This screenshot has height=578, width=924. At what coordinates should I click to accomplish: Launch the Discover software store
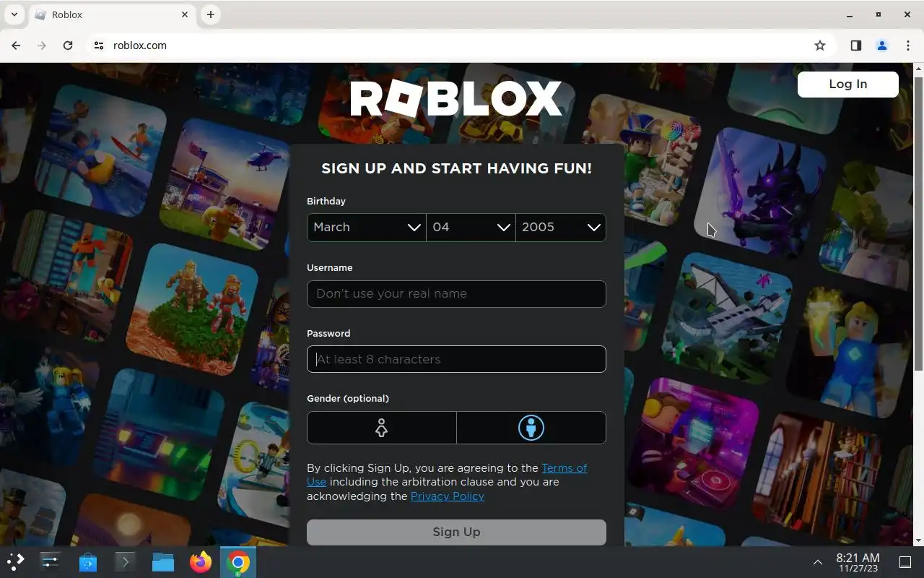(x=88, y=561)
